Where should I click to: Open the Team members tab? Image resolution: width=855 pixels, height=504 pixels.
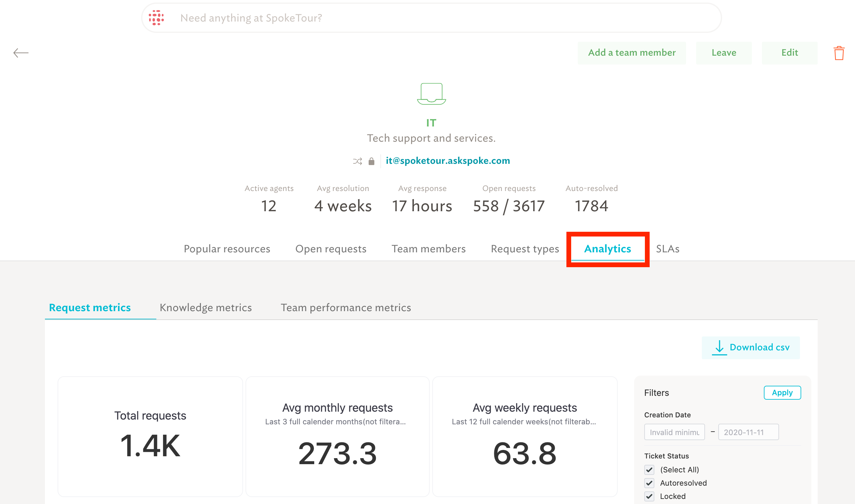click(x=428, y=249)
